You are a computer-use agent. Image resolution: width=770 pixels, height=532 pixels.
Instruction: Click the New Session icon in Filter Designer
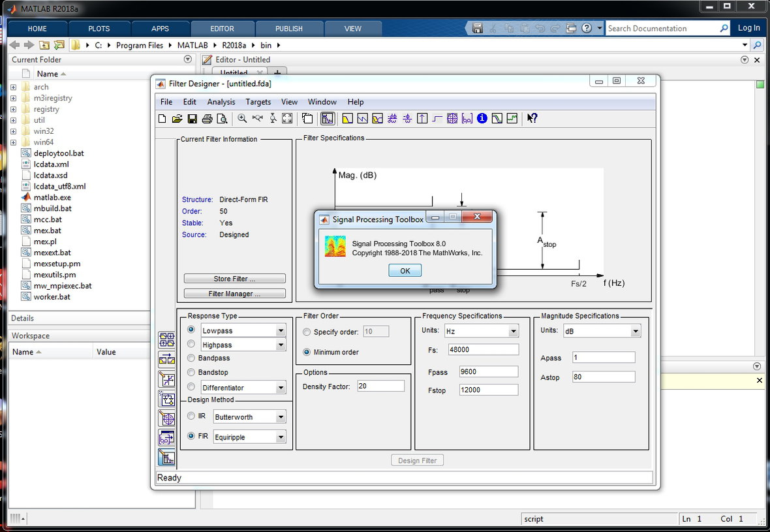162,118
